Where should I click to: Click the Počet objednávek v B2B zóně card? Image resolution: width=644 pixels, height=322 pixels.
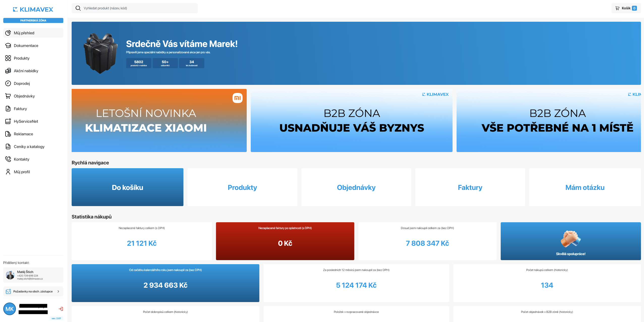click(x=547, y=314)
